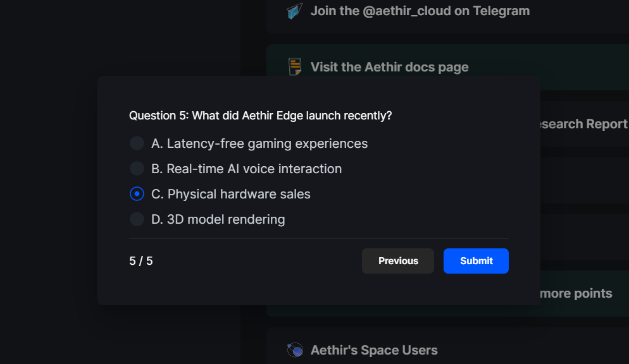Image resolution: width=629 pixels, height=364 pixels.
Task: Open the 'Aethir's Space Users' task title
Action: coord(374,350)
